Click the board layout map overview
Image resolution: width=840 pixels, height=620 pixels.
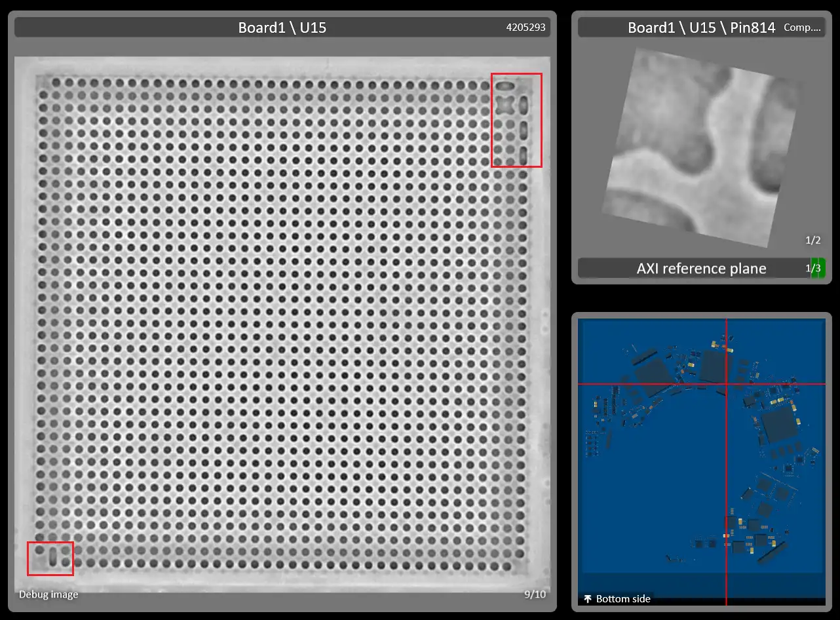pyautogui.click(x=702, y=462)
